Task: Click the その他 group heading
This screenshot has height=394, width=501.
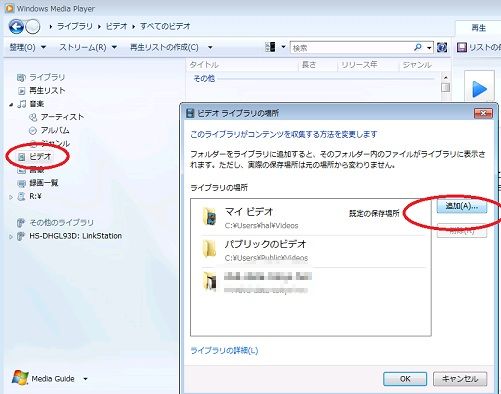Action: point(204,79)
